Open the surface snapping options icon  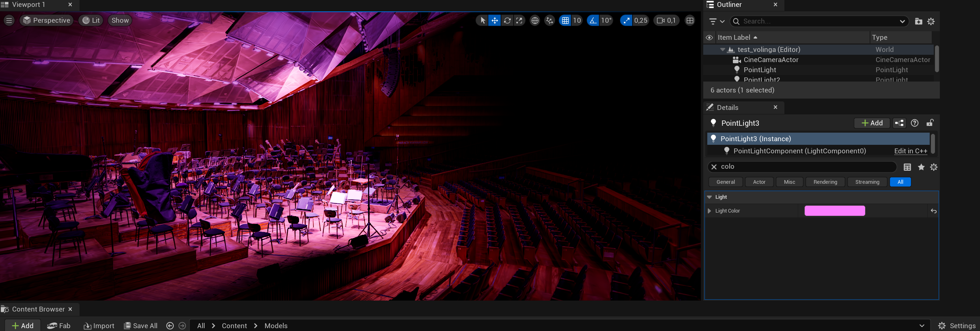[x=549, y=21]
